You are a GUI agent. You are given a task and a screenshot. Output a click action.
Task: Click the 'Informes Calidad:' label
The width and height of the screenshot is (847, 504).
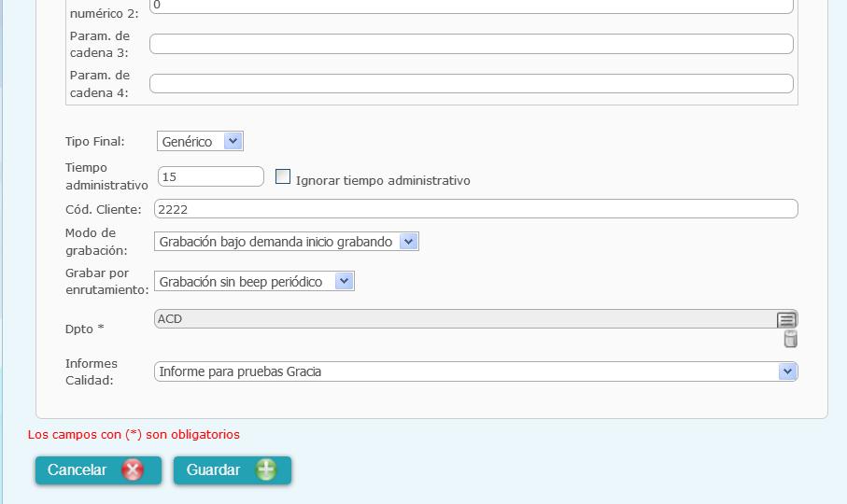tap(91, 371)
